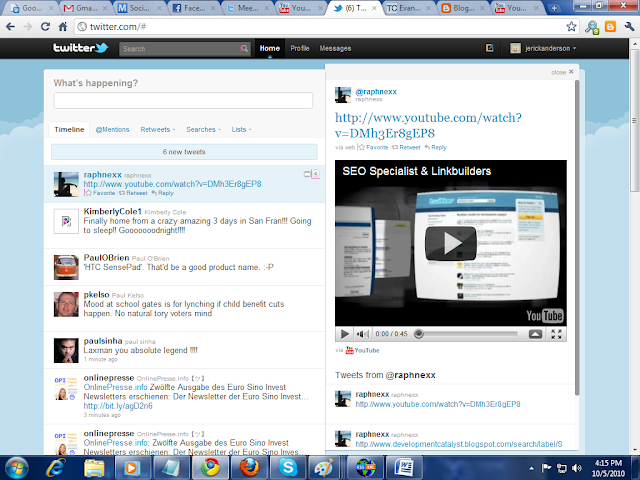640x480 pixels.
Task: Open Firefox from taskbar
Action: (249, 468)
